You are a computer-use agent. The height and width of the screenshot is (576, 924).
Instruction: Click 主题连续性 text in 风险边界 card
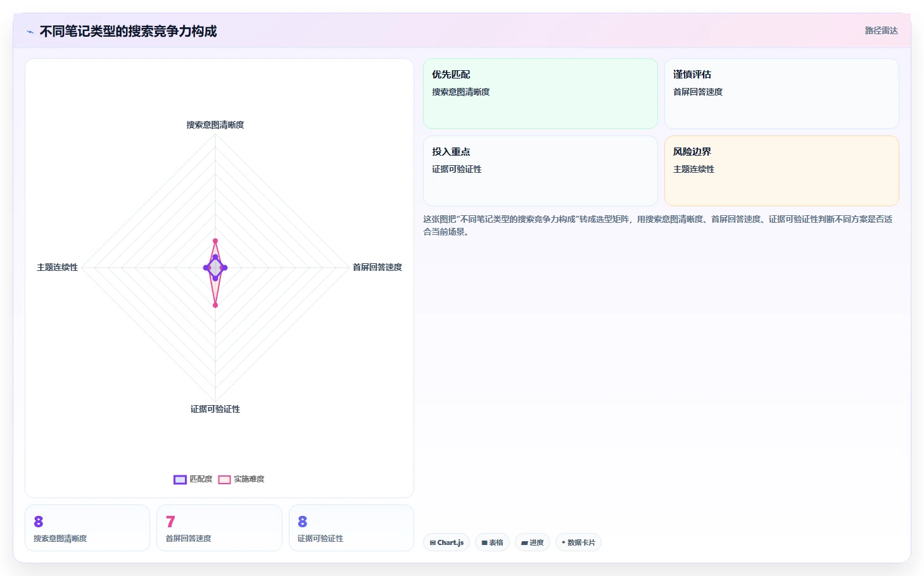click(x=693, y=169)
